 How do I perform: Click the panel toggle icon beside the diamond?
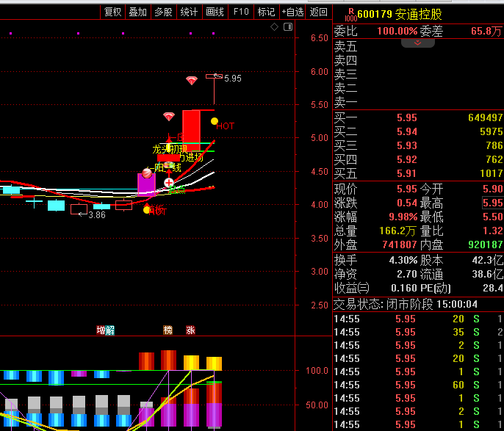click(x=287, y=27)
